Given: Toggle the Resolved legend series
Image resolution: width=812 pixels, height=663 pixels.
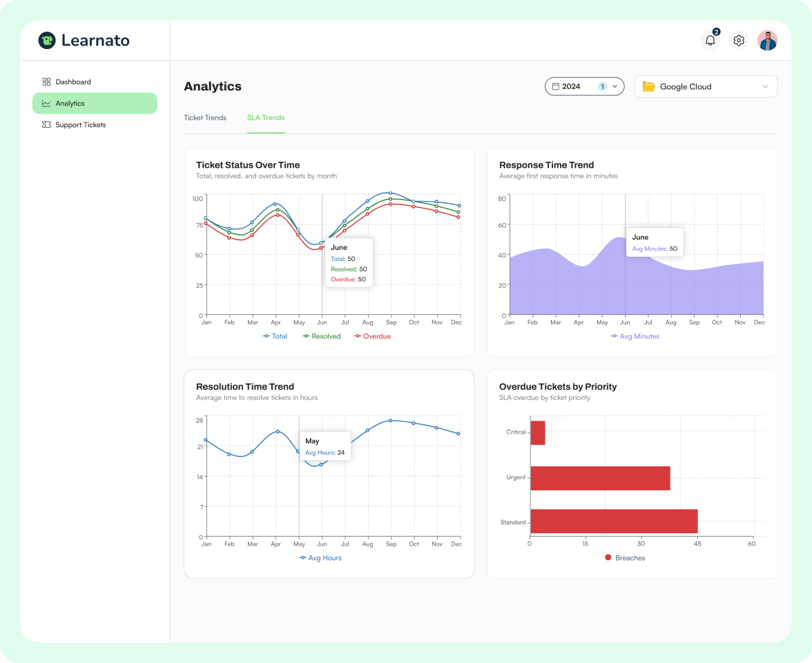Looking at the screenshot, I should (322, 336).
